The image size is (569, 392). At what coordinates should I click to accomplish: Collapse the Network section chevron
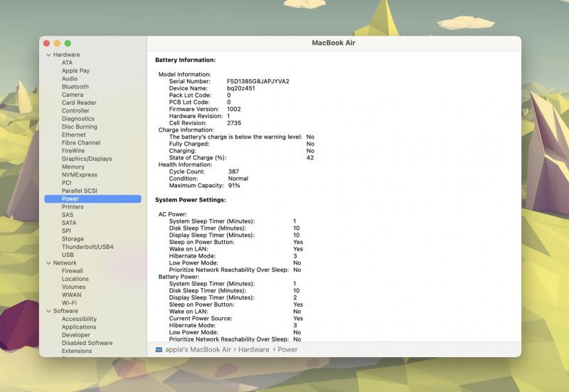(x=48, y=263)
